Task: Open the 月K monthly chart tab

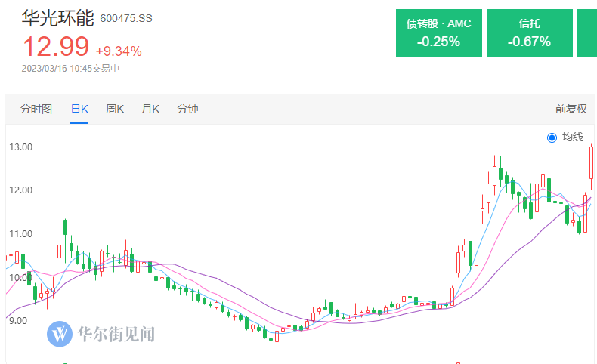Action: point(150,110)
